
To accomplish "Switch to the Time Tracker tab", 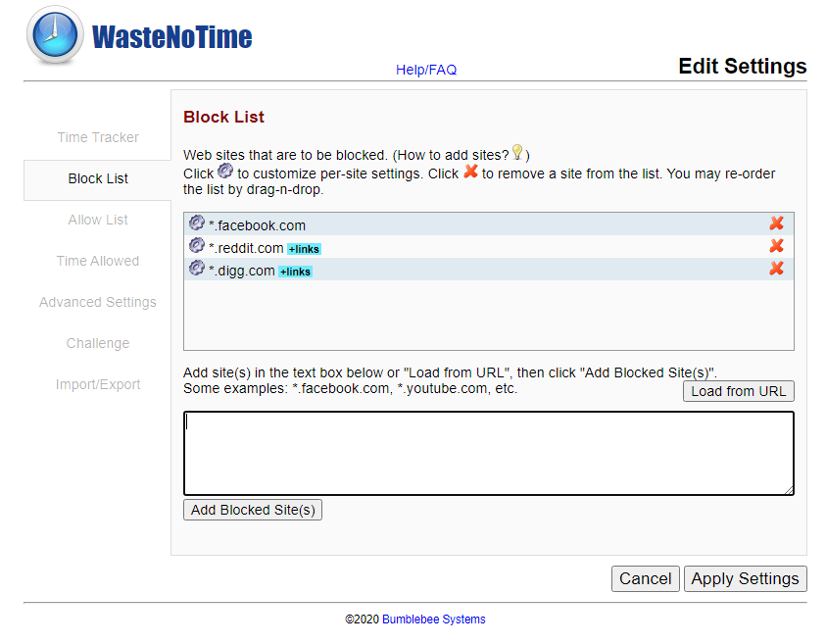I will (98, 137).
